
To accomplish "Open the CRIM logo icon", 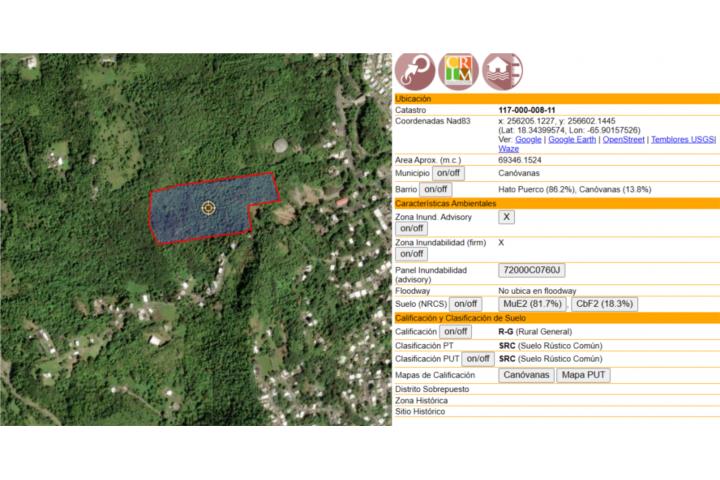I will (x=458, y=71).
